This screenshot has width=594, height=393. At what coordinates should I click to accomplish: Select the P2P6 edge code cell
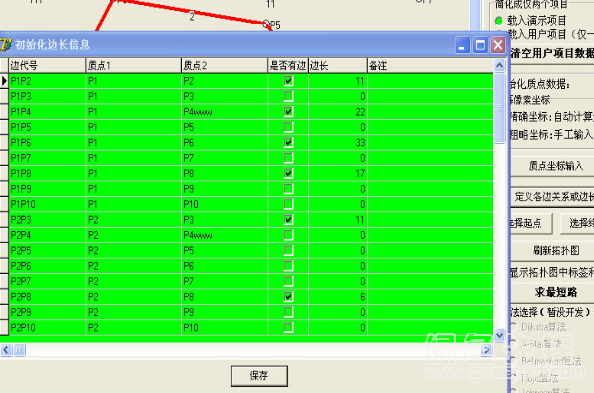(47, 266)
